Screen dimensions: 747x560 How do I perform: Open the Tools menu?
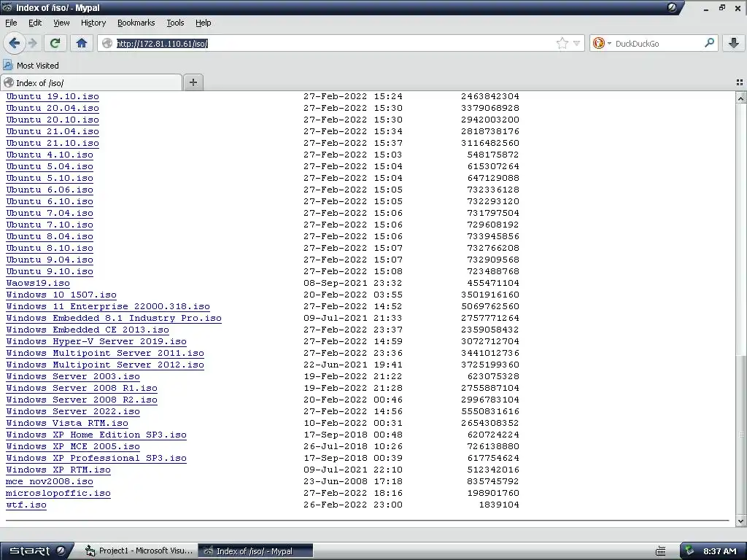[x=175, y=23]
